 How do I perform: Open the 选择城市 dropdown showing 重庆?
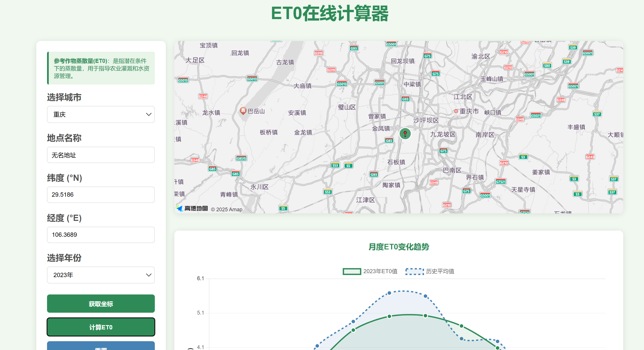(x=101, y=115)
